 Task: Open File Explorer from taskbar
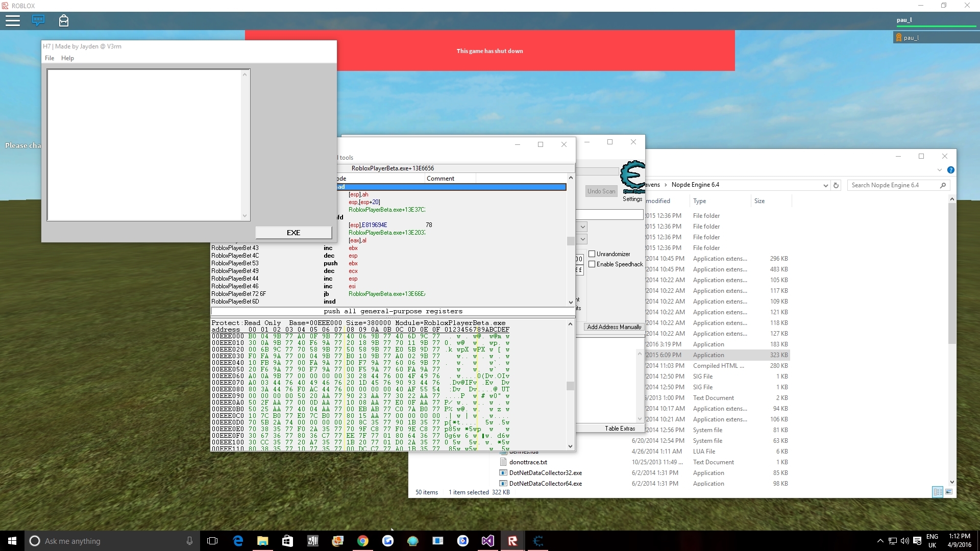[x=263, y=541]
